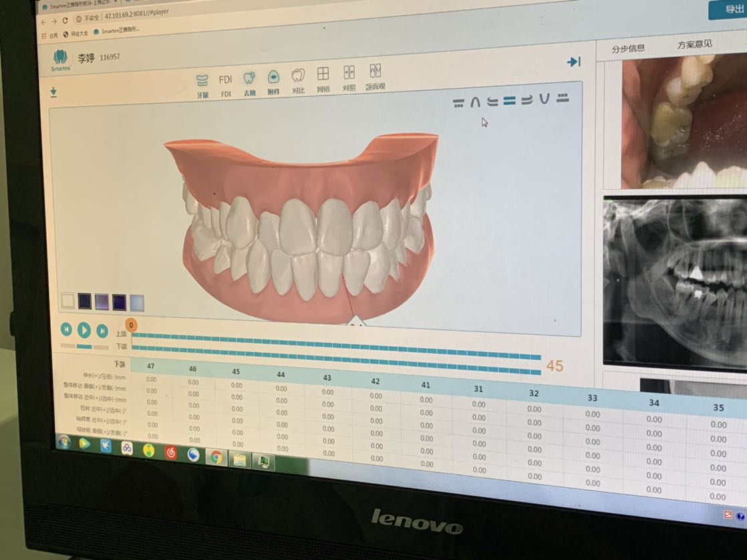Select the purple gradient background swatch

[102, 302]
